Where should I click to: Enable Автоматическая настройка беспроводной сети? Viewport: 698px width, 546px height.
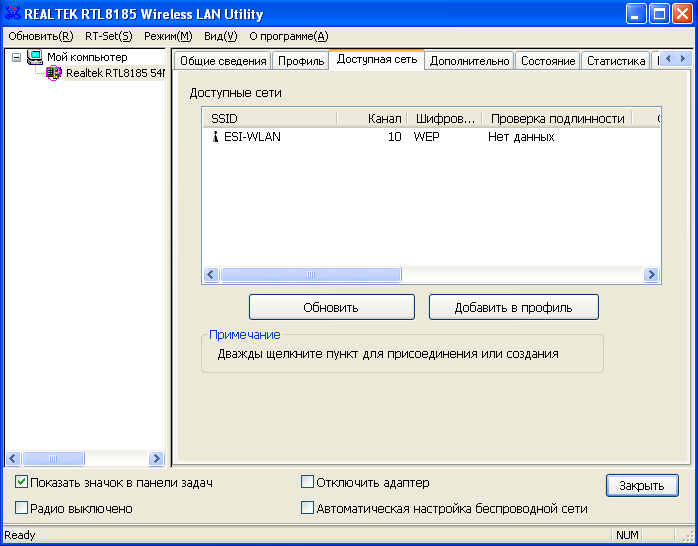(x=307, y=508)
